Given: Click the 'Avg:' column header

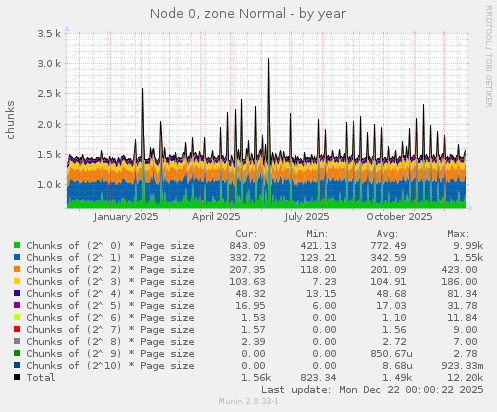Looking at the screenshot, I should click(387, 234).
